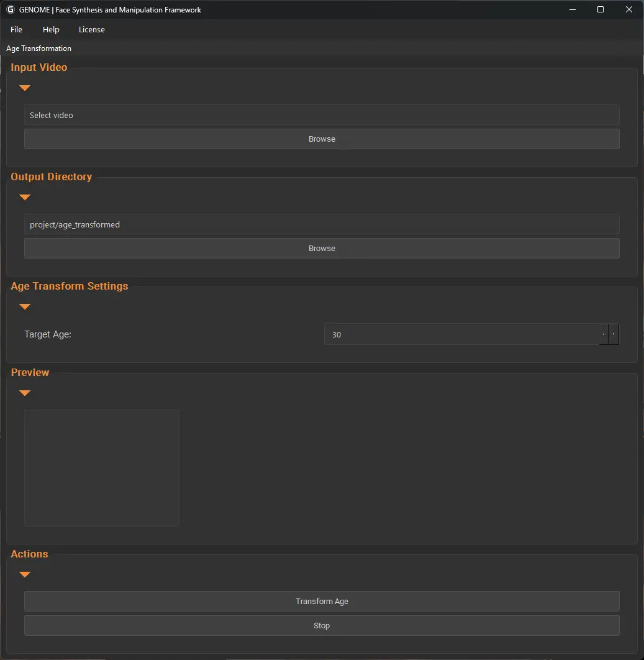Viewport: 644px width, 660px height.
Task: Browse for an input video
Action: [322, 139]
